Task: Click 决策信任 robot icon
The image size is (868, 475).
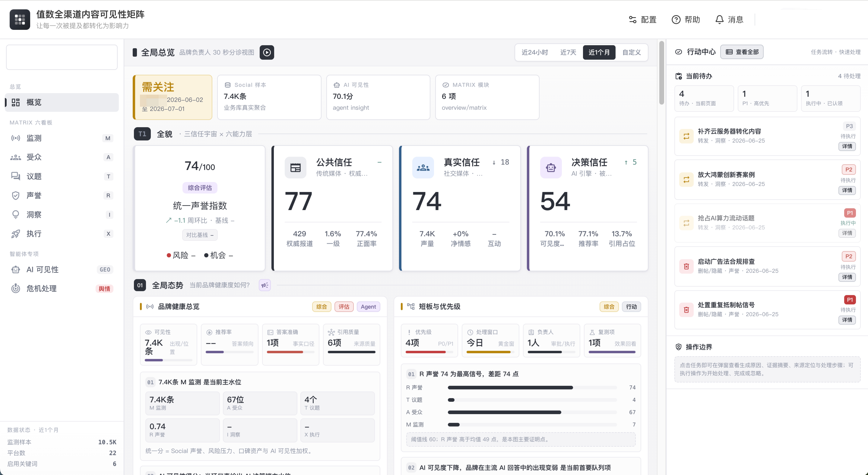Action: click(x=551, y=167)
